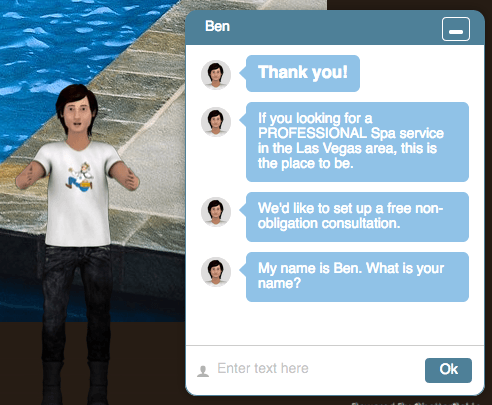Click the 3D Ben character's face
The width and height of the screenshot is (492, 405).
[77, 116]
